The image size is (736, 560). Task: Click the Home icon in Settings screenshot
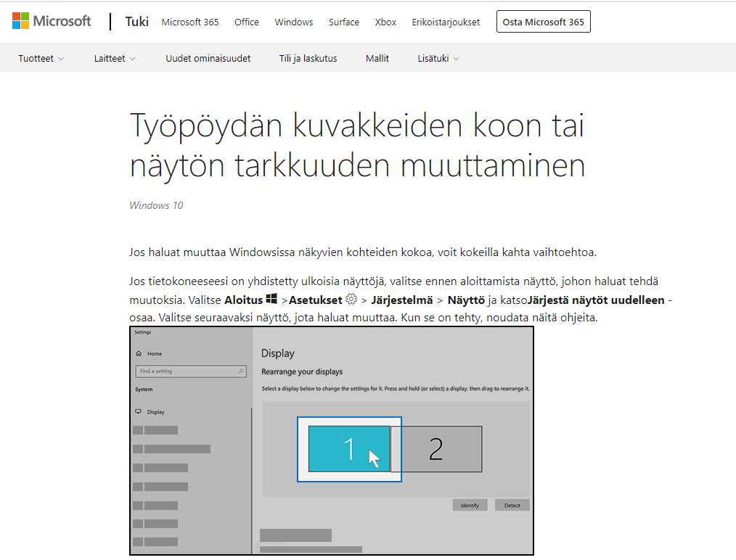139,354
